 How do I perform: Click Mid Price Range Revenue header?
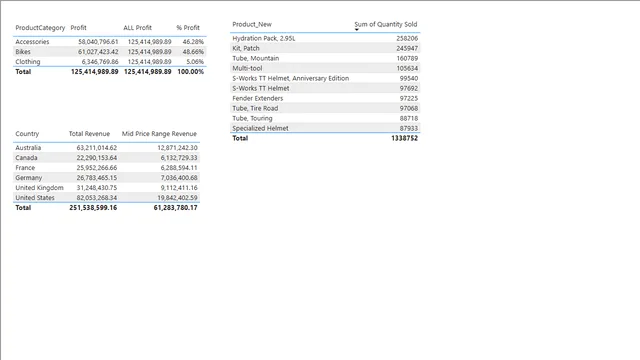(x=159, y=134)
